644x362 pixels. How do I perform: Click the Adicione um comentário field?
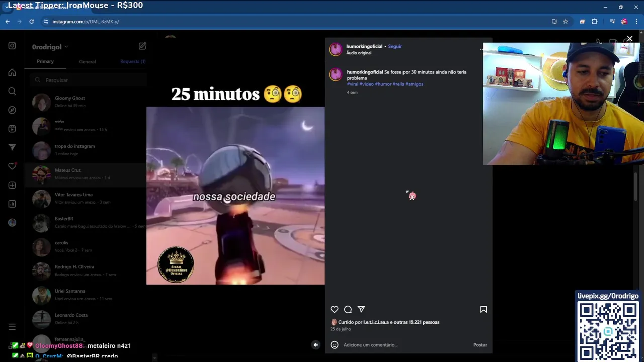pos(407,345)
